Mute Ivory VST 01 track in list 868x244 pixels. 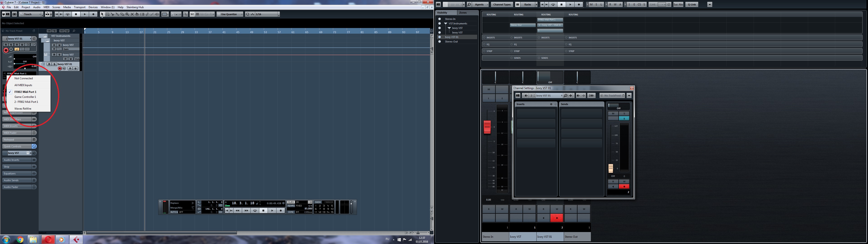49,64
